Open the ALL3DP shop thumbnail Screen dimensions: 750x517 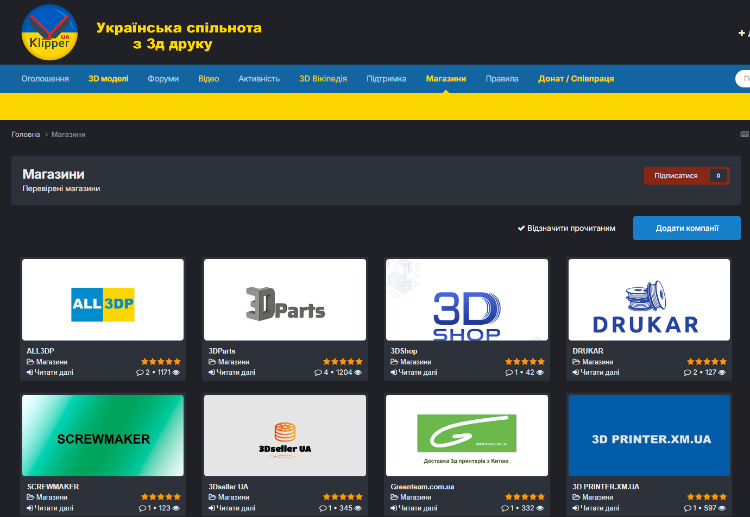click(x=103, y=300)
